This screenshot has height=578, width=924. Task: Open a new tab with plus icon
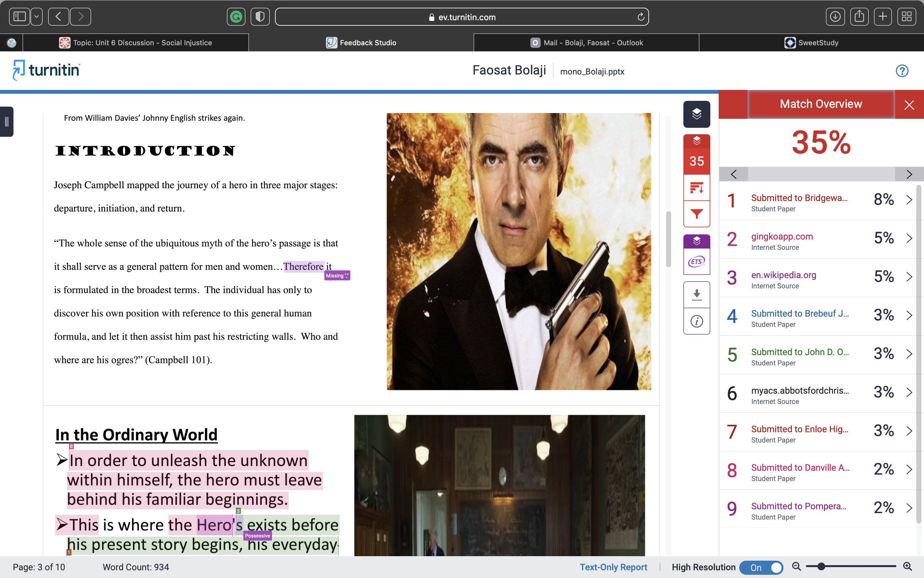[x=883, y=17]
